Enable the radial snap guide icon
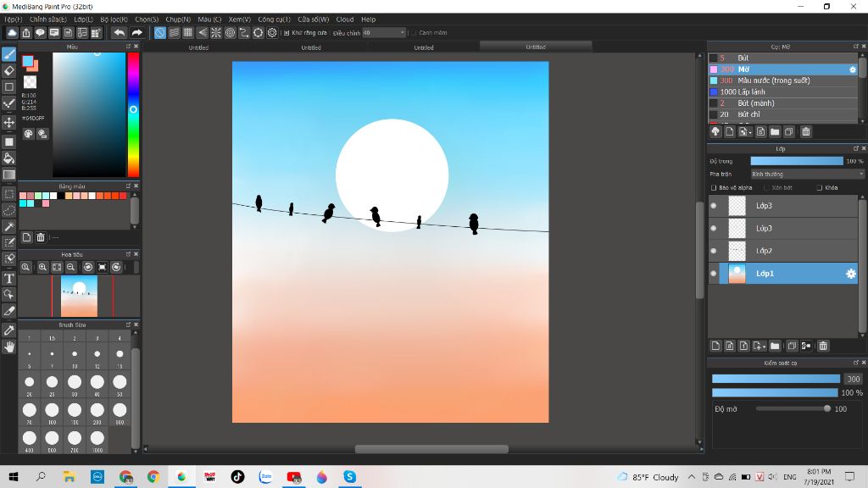 [216, 33]
